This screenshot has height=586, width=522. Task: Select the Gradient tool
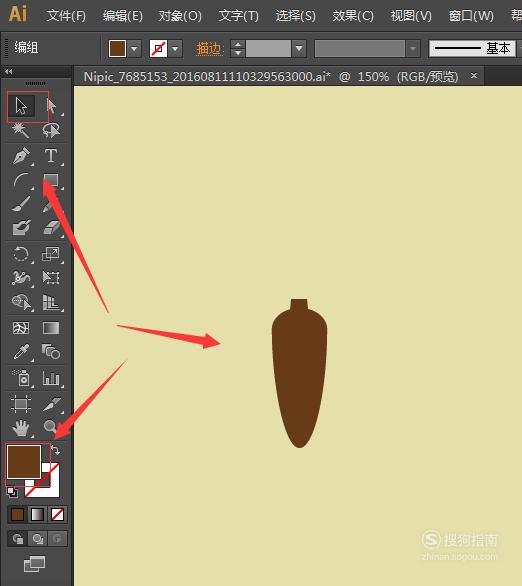[x=51, y=328]
